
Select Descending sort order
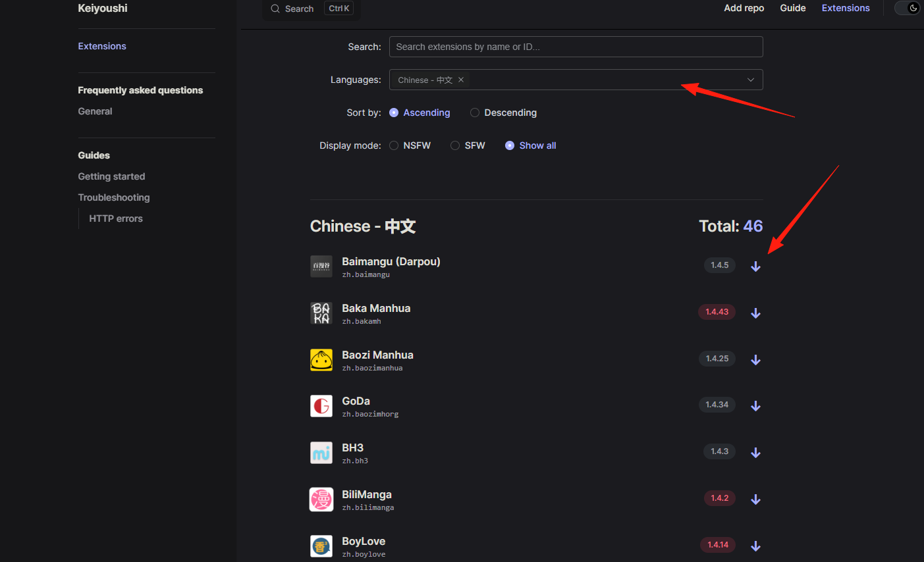(x=503, y=113)
